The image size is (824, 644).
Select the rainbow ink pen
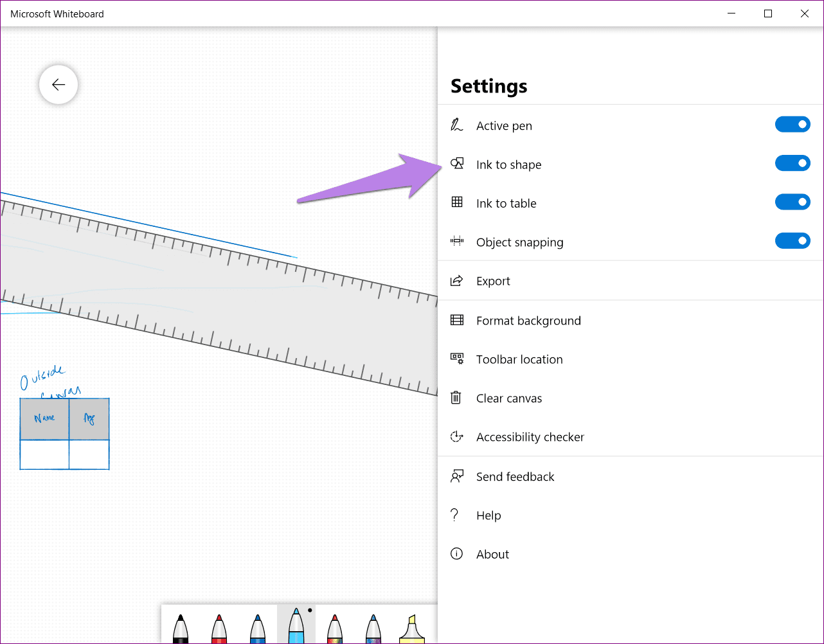(x=334, y=628)
